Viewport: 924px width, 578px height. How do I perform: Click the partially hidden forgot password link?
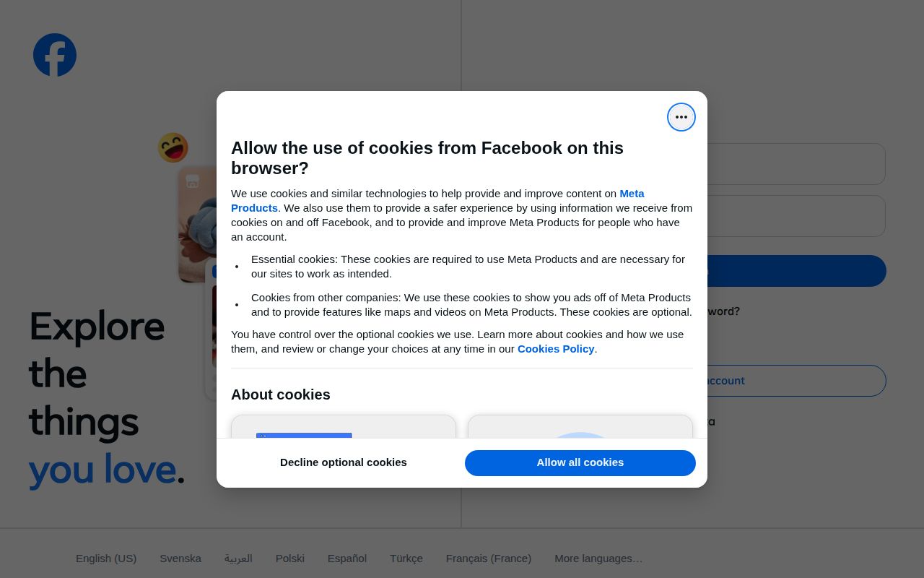(x=723, y=311)
